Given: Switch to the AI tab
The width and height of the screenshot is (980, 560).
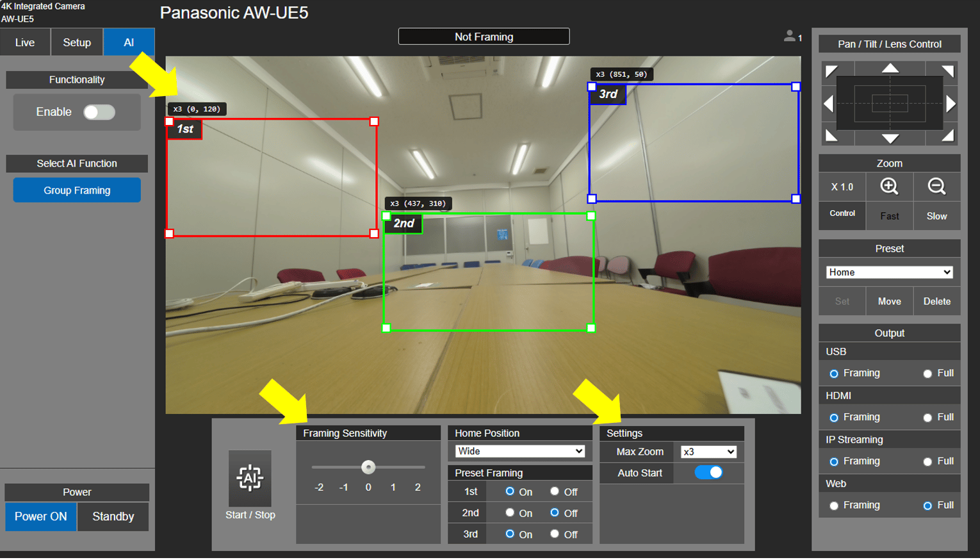Looking at the screenshot, I should pos(129,42).
